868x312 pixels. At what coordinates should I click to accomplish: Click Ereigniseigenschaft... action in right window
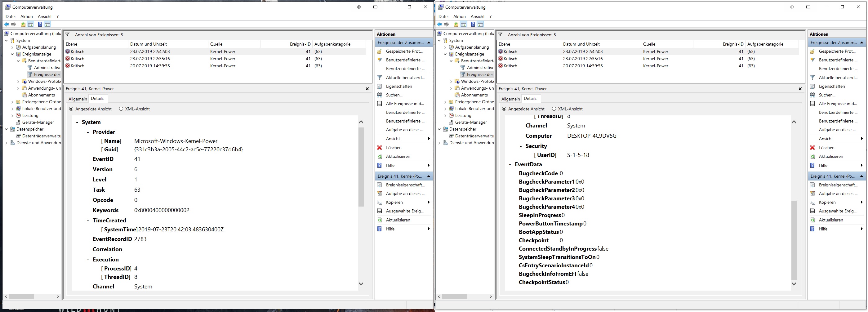tap(838, 185)
